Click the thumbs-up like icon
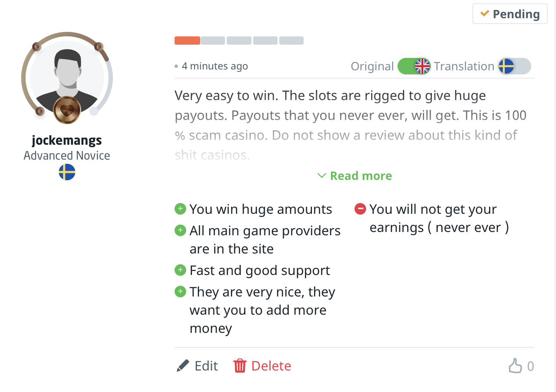This screenshot has height=392, width=556. pyautogui.click(x=515, y=366)
